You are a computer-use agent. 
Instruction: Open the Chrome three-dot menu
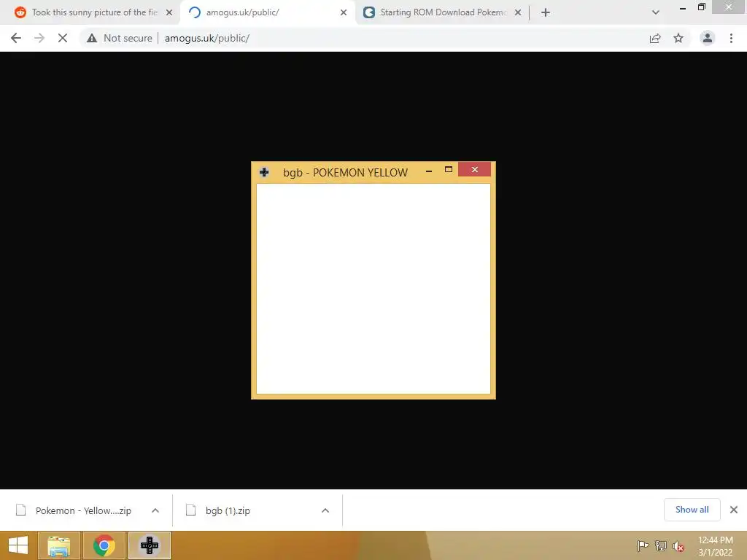[731, 38]
